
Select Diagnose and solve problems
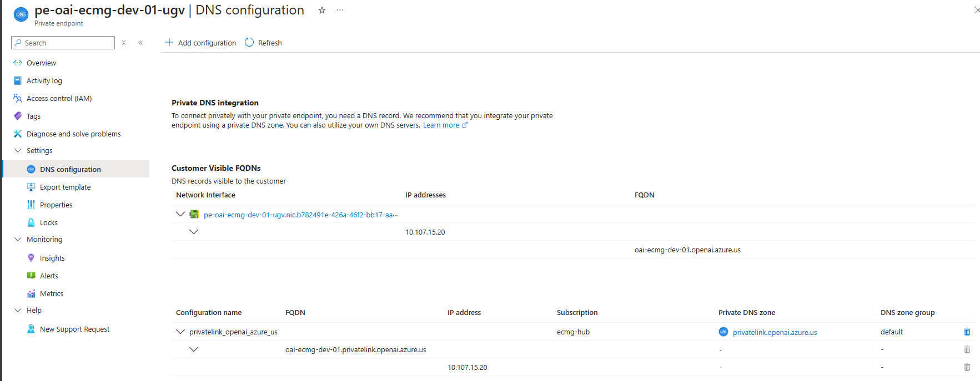tap(74, 134)
